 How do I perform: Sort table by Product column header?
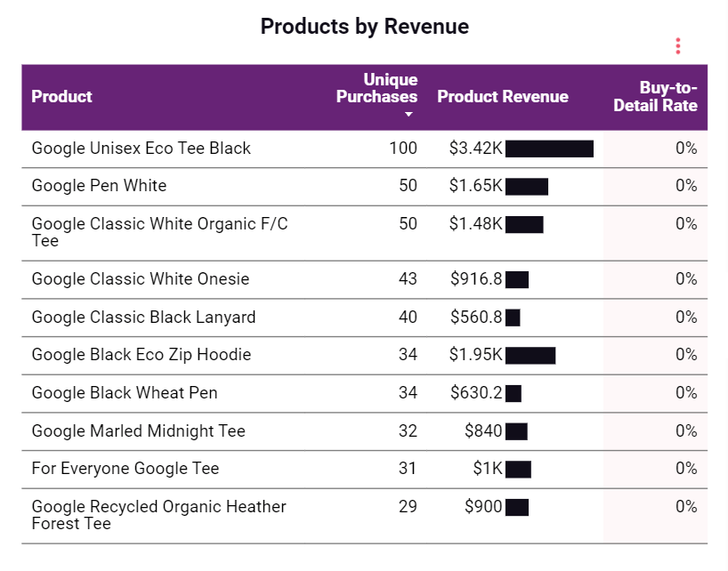pos(61,97)
